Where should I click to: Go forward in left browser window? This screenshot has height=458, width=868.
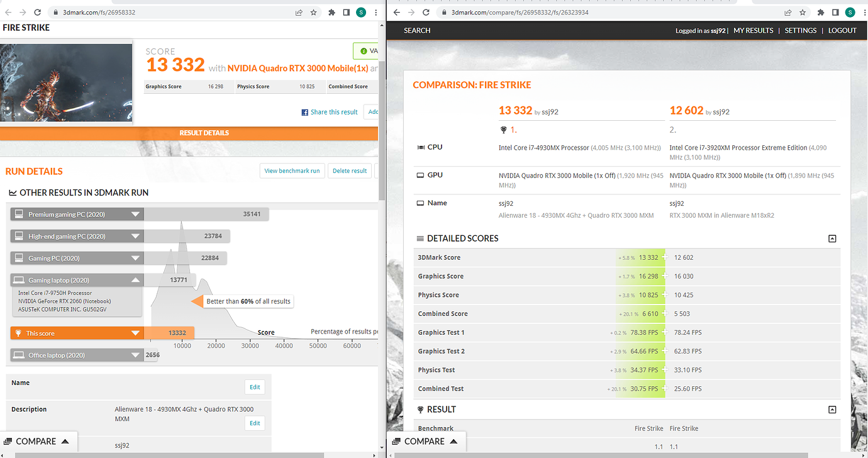pos(22,12)
